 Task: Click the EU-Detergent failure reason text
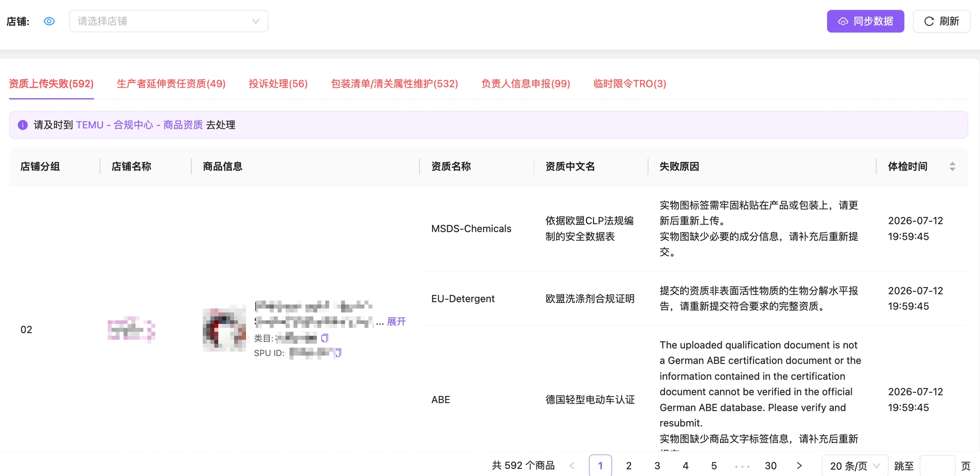tap(759, 298)
